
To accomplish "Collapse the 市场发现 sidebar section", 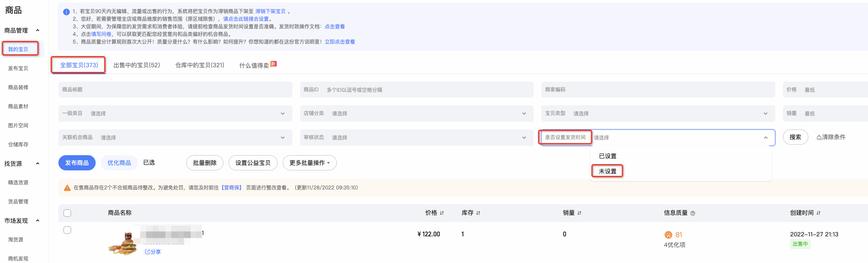I will pos(38,221).
